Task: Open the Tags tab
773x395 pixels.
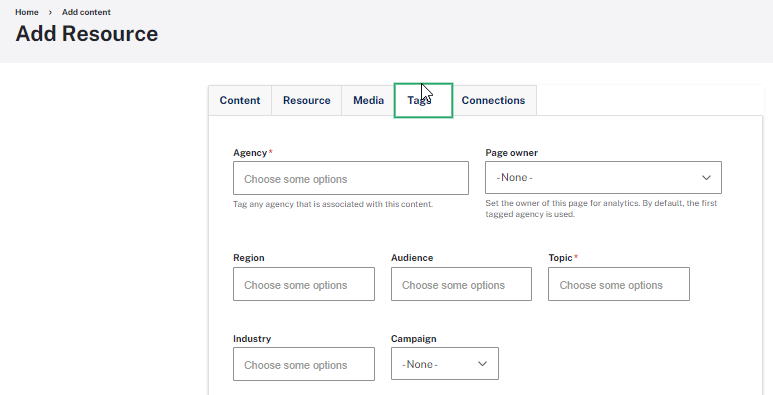Action: (x=423, y=101)
